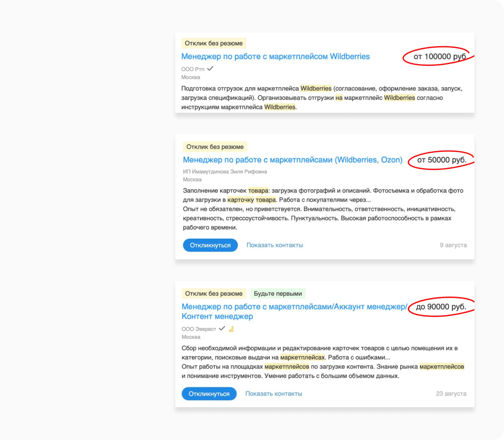The width and height of the screenshot is (504, 440).
Task: Click the verified checkmark next to ООО Ртп
Action: 210,69
